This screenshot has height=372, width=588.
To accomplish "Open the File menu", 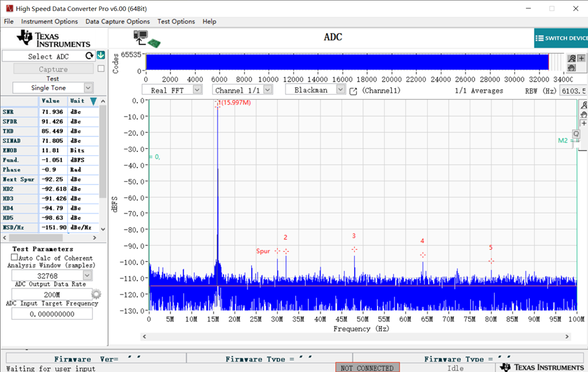I will pyautogui.click(x=8, y=21).
